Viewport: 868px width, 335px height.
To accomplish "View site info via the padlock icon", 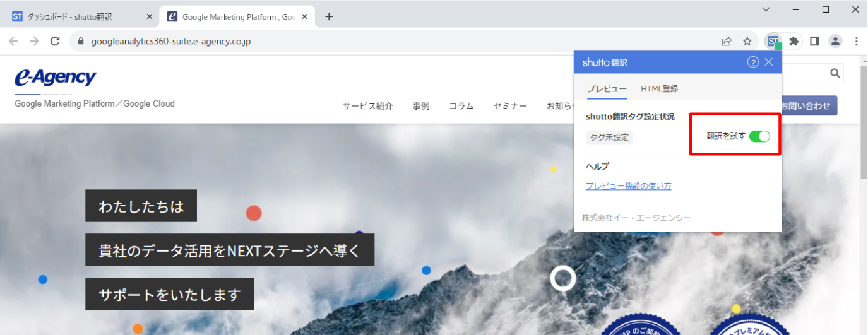I will pos(80,42).
